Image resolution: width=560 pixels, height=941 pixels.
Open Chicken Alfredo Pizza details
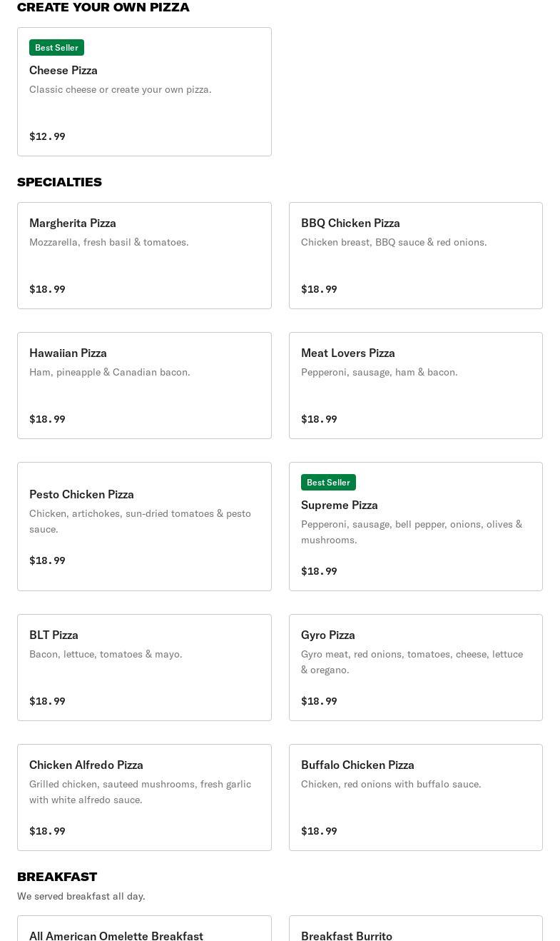tap(144, 797)
